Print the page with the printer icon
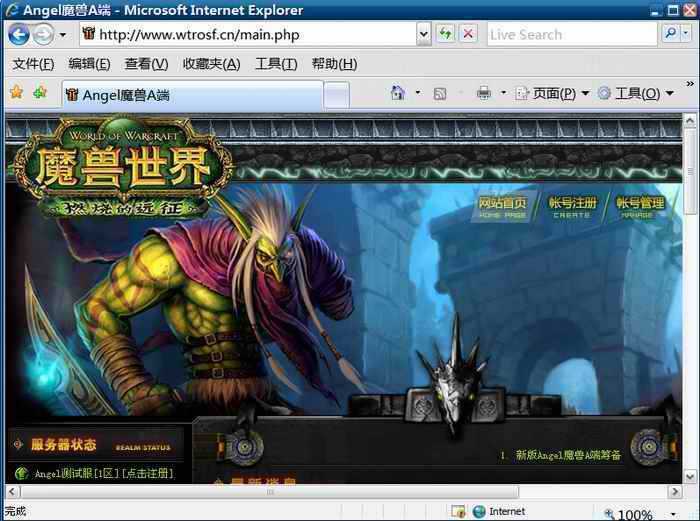 [x=483, y=93]
